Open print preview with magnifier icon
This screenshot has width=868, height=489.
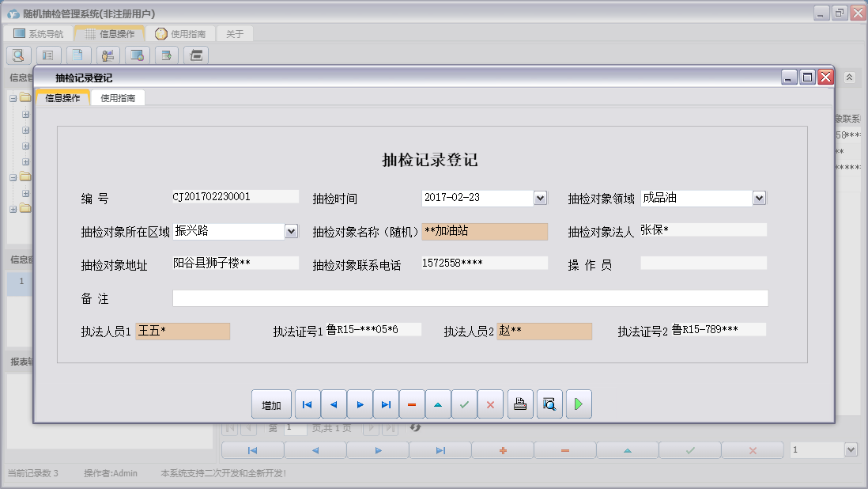[549, 404]
